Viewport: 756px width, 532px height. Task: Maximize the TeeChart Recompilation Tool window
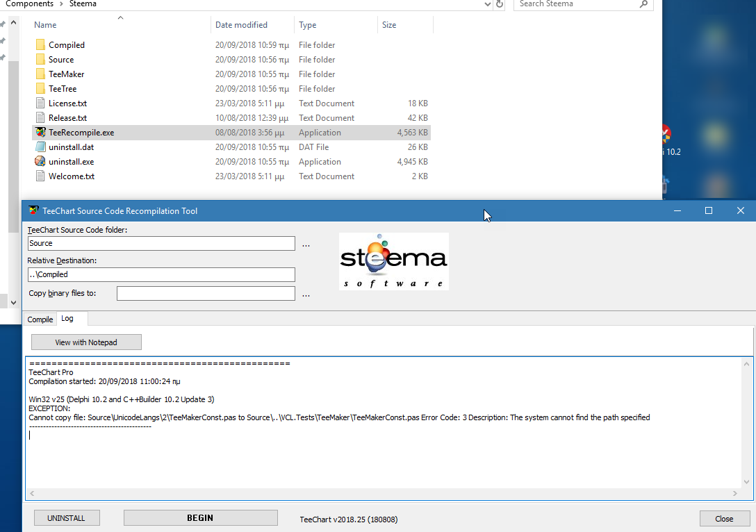709,210
